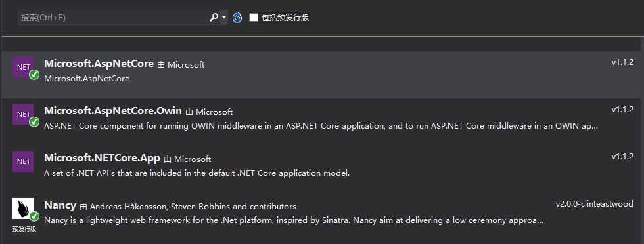Click installed checkmark on Microsoft.AspNetCore.Owin icon

tap(34, 122)
